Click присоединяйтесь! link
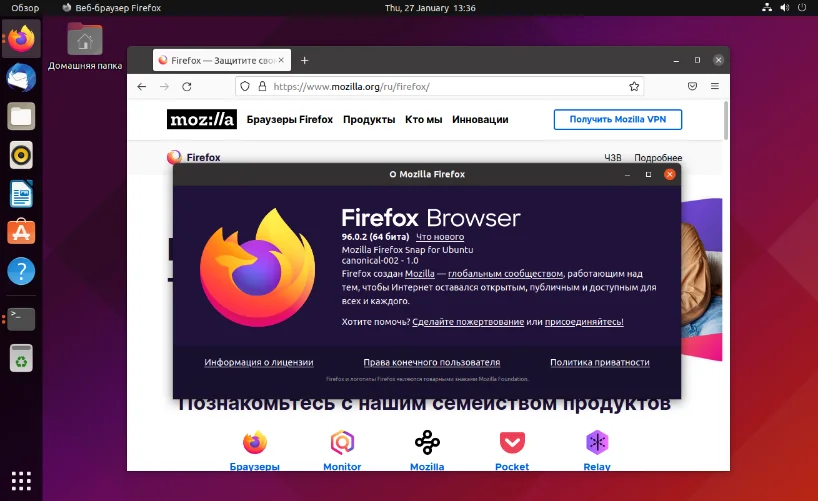The width and height of the screenshot is (818, 501). pos(584,322)
